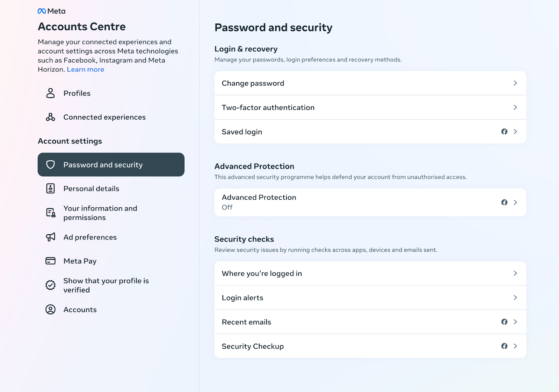Click the verified badge icon in sidebar

point(51,285)
